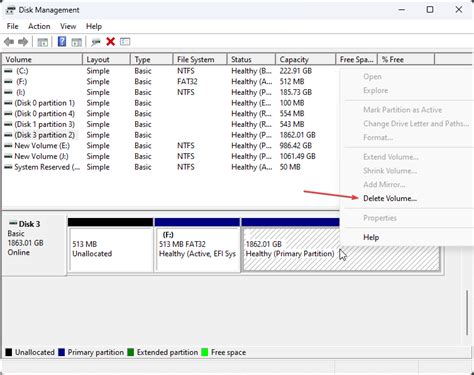
Task: Click the Connect drive toolbar icon
Action: tap(96, 42)
